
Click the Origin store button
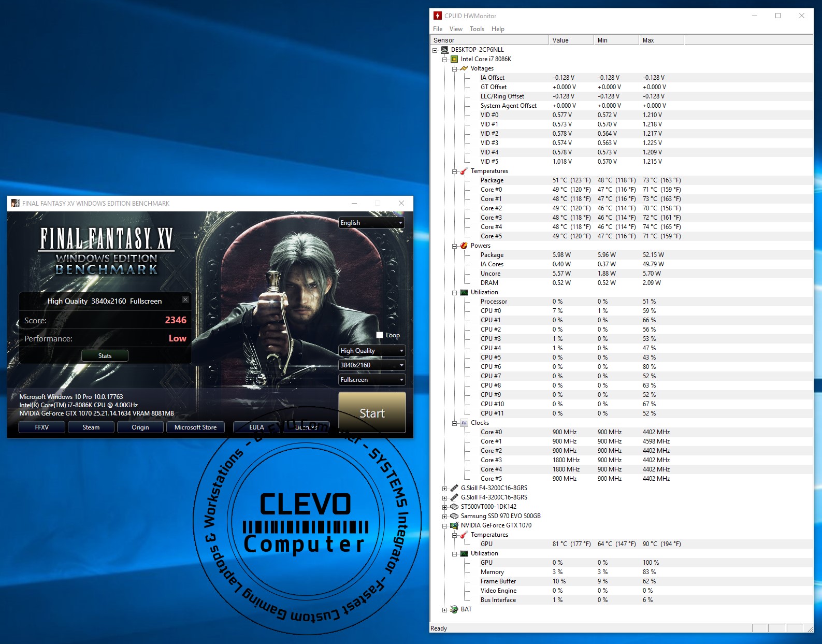[140, 427]
